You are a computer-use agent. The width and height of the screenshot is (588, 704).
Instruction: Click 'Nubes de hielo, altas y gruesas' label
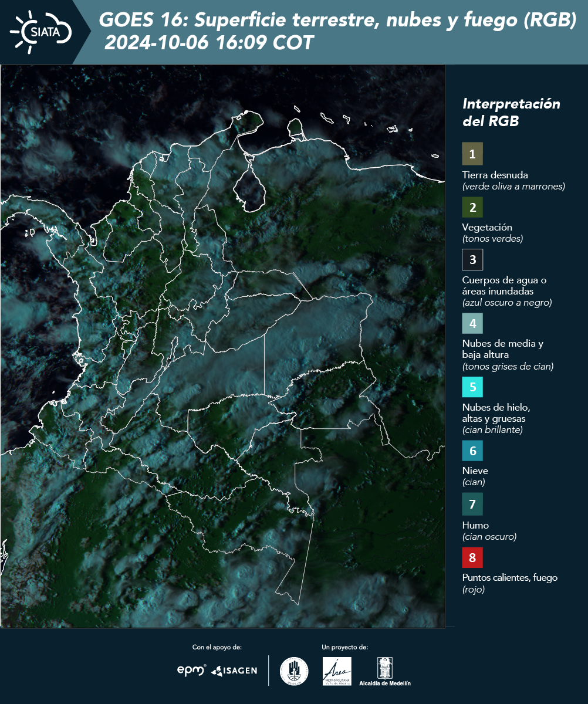point(496,413)
